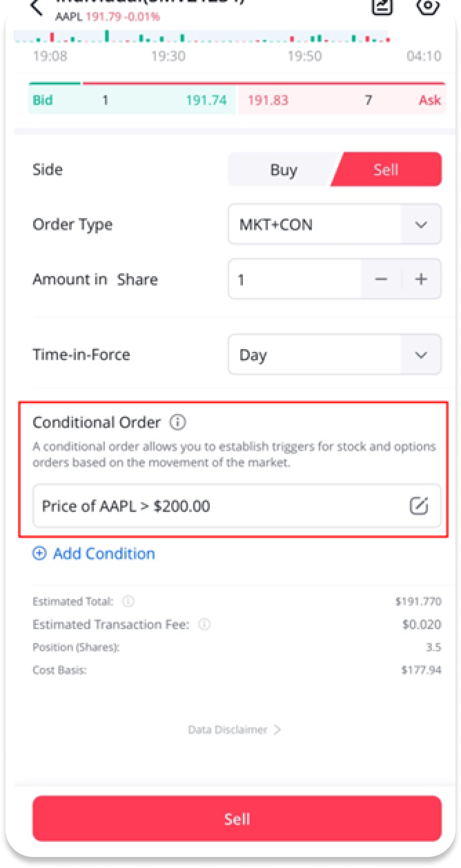This screenshot has width=461, height=868.
Task: Tap the info icon beside Conditional Order
Action: point(178,422)
